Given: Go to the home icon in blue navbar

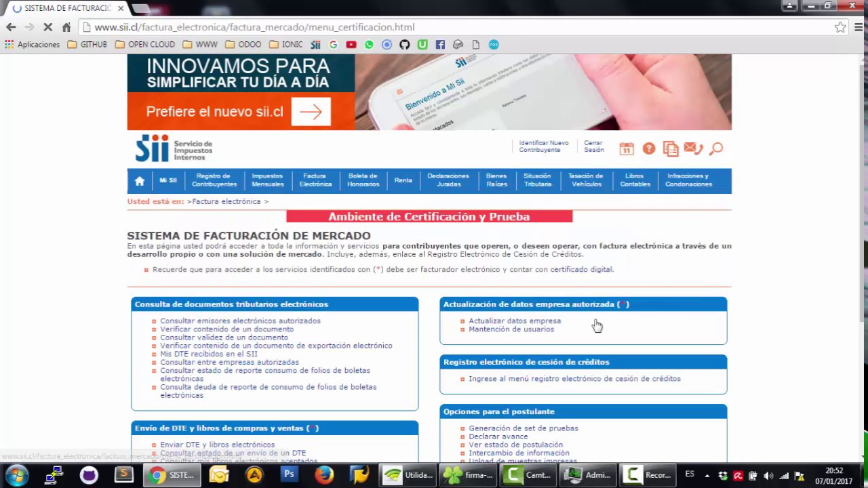Looking at the screenshot, I should tap(140, 181).
